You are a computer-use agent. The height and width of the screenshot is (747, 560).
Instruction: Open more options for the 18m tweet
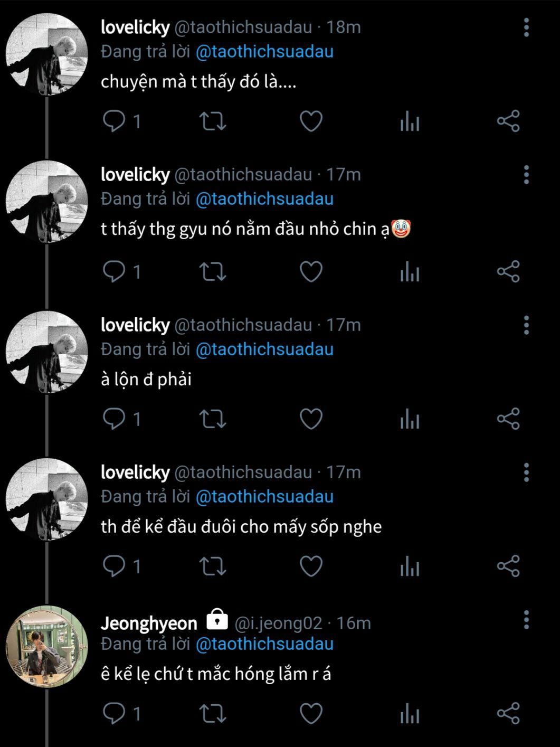click(x=526, y=27)
